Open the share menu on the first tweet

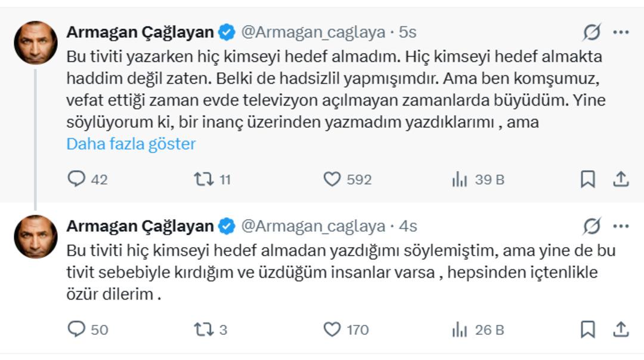pos(620,177)
